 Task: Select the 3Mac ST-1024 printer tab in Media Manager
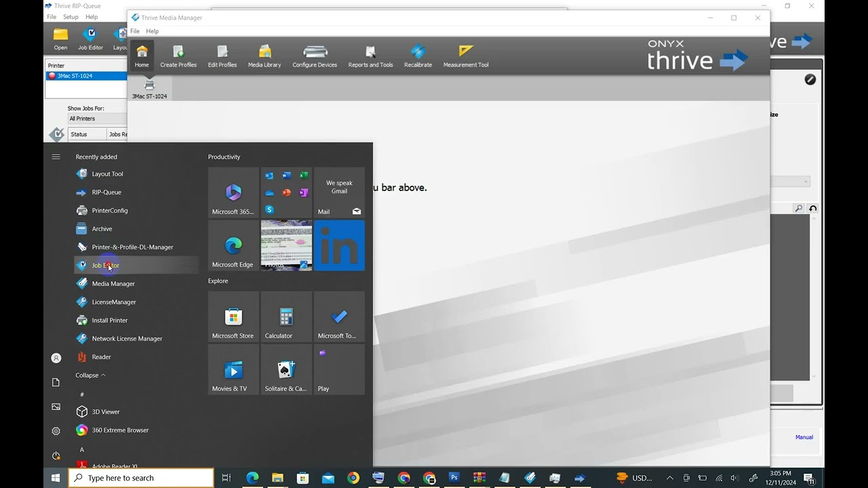(149, 89)
